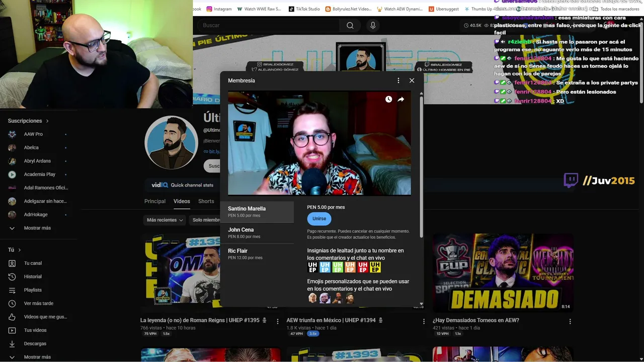Open the three-dot menu in Membresía dialog
The width and height of the screenshot is (644, 362).
(398, 80)
